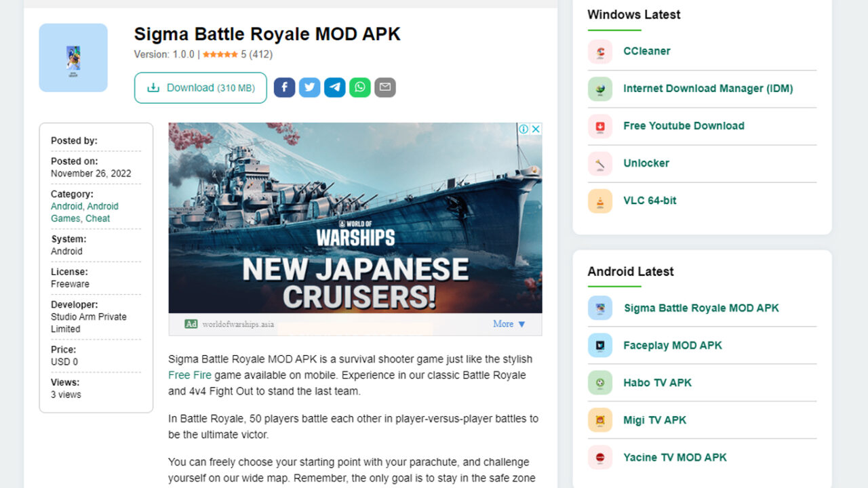Image resolution: width=868 pixels, height=488 pixels.
Task: Download Sigma Battle Royale MOD APK
Action: pos(201,87)
